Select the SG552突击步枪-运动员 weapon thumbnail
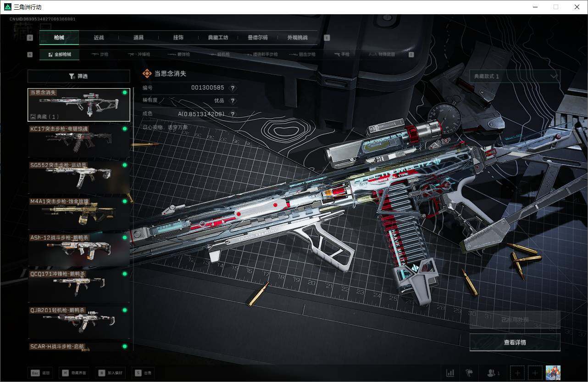 [78, 177]
